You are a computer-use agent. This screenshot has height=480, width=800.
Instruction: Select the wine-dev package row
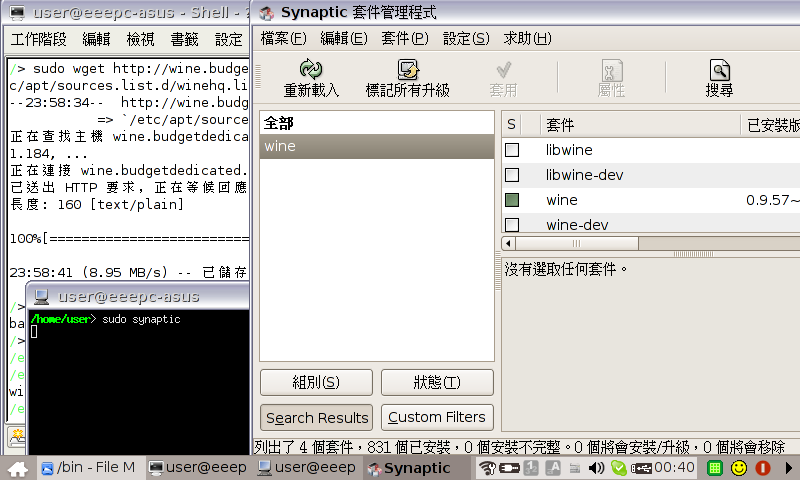pos(651,224)
